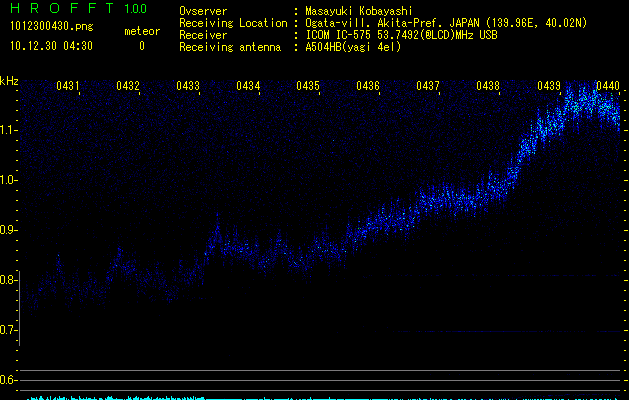Click the 0431 time marker
Viewport: 629px width, 400px height.
pyautogui.click(x=69, y=87)
